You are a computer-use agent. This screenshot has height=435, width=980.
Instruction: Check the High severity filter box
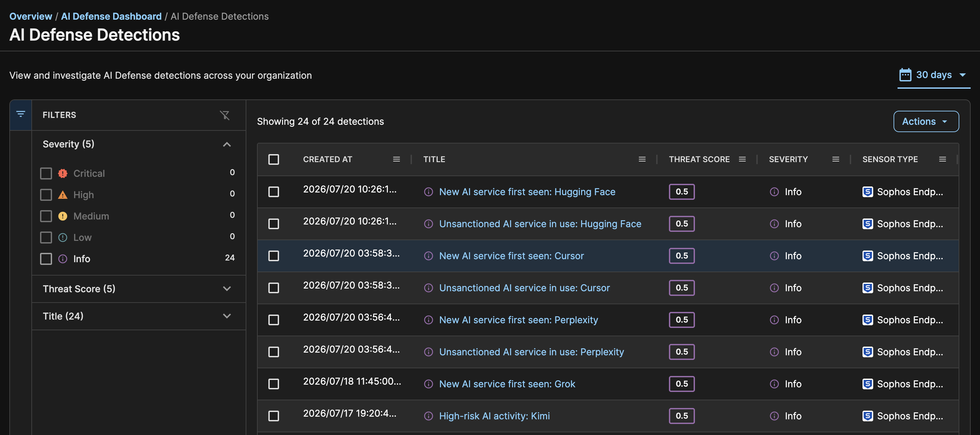coord(46,195)
